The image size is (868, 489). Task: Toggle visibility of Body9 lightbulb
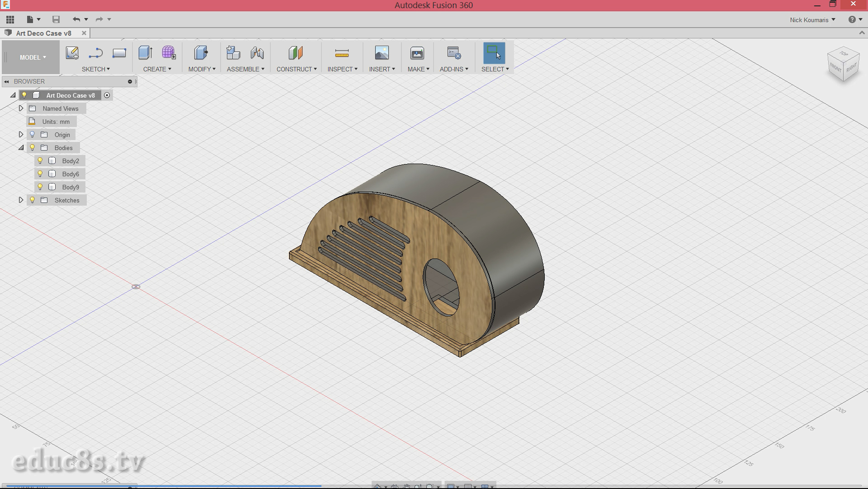click(x=40, y=187)
